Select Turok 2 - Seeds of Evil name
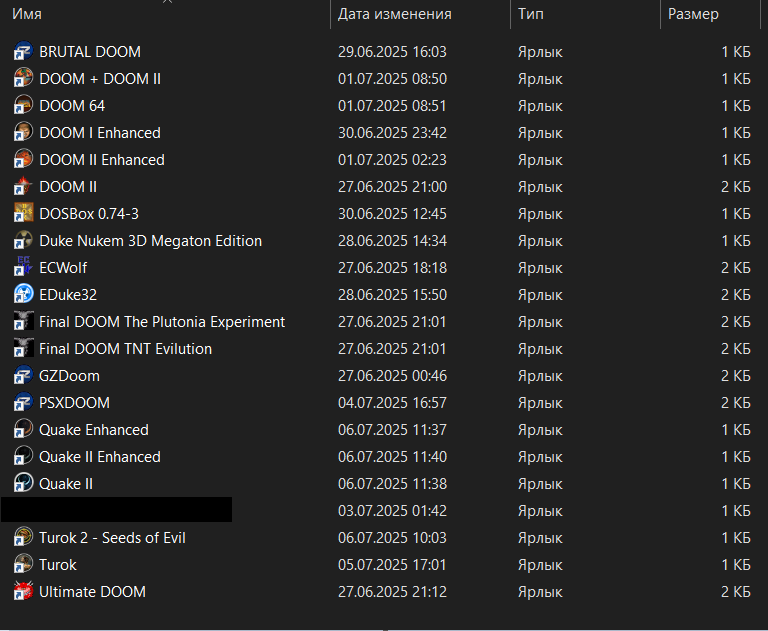The width and height of the screenshot is (768, 631). click(x=112, y=537)
